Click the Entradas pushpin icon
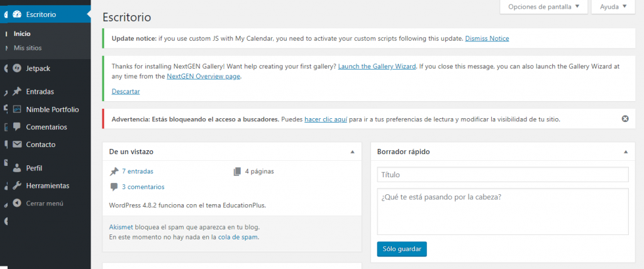This screenshot has height=269, width=644. pos(18,92)
